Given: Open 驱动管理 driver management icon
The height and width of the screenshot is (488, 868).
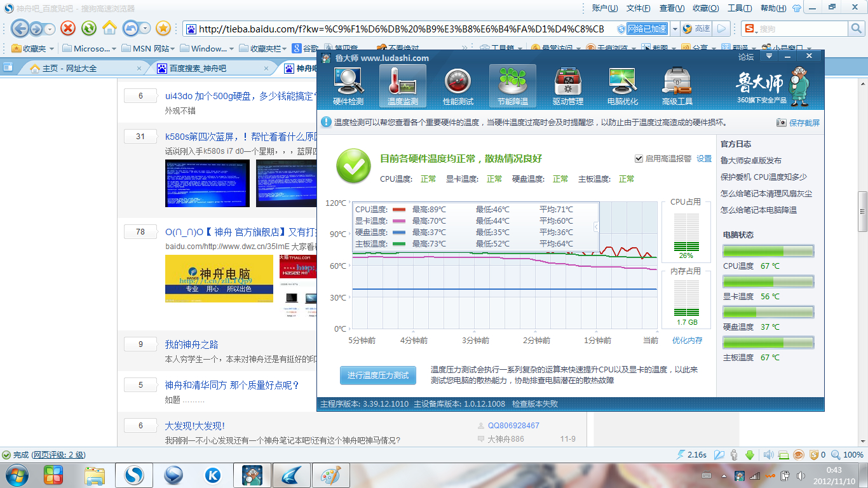Looking at the screenshot, I should (x=567, y=86).
